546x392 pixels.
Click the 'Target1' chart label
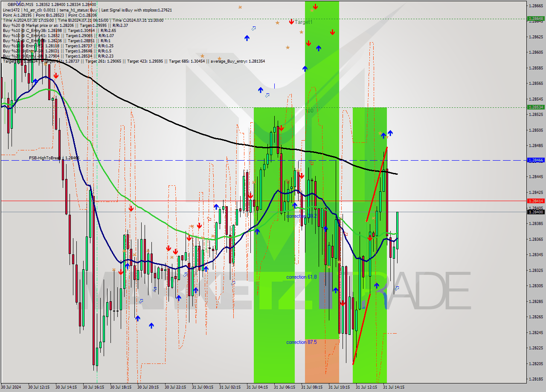pos(303,22)
